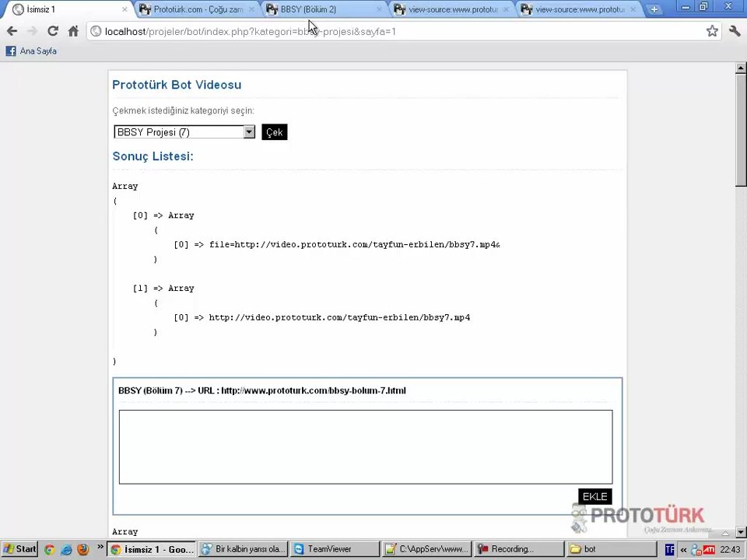This screenshot has height=560, width=747.
Task: Go back using the browser back arrow
Action: [12, 31]
